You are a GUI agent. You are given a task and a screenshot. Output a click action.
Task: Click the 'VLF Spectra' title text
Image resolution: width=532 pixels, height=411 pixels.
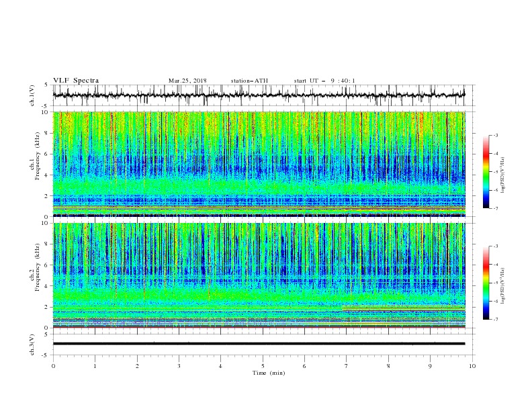(x=76, y=81)
